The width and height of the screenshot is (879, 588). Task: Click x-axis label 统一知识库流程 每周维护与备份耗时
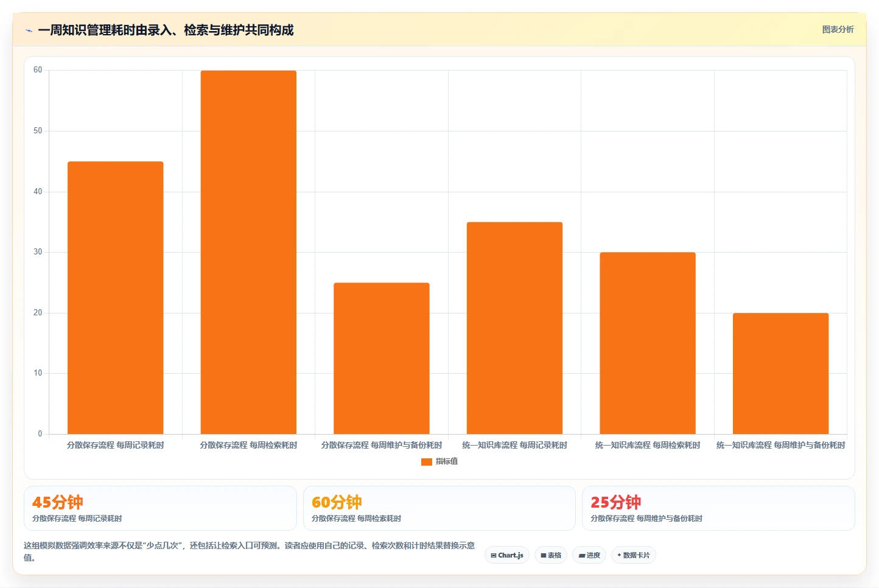pyautogui.click(x=780, y=445)
